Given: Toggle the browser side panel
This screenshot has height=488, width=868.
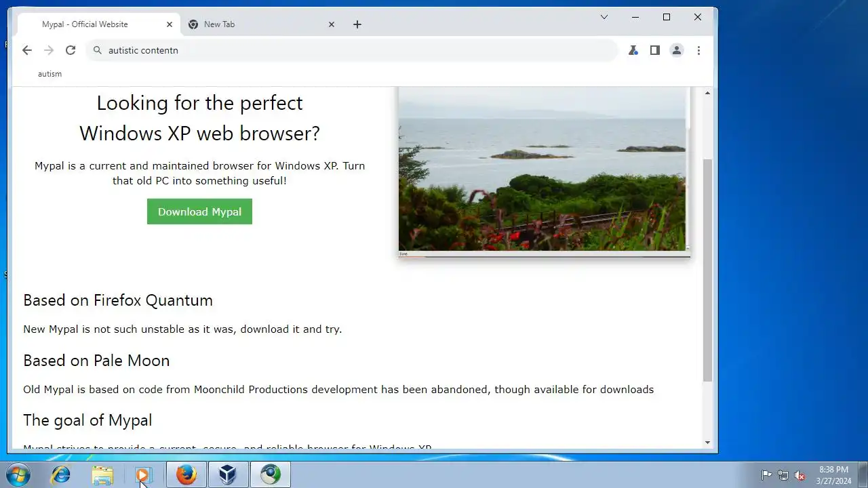Looking at the screenshot, I should pos(654,50).
